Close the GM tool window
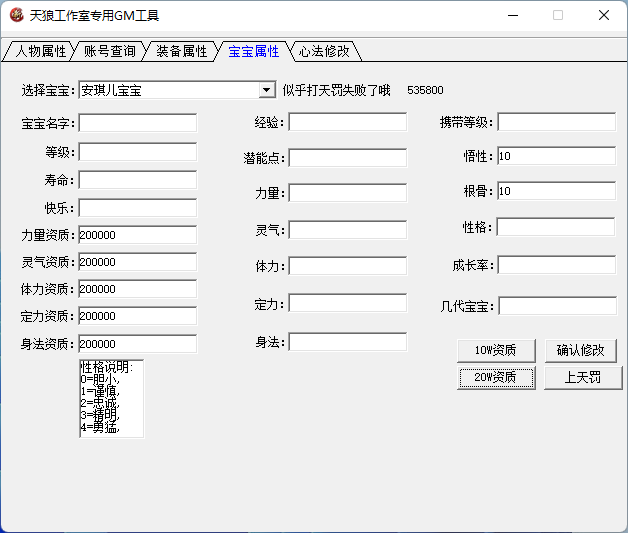628x533 pixels. pyautogui.click(x=603, y=15)
